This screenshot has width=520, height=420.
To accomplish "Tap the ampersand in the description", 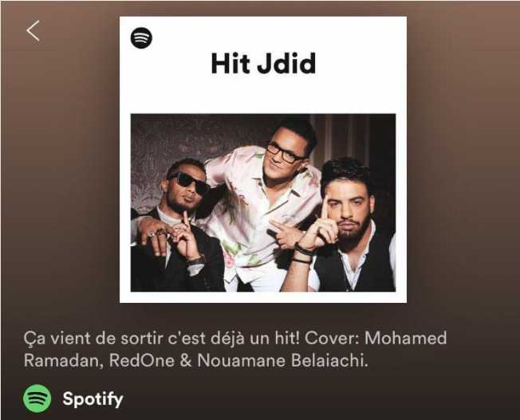I will tap(186, 360).
